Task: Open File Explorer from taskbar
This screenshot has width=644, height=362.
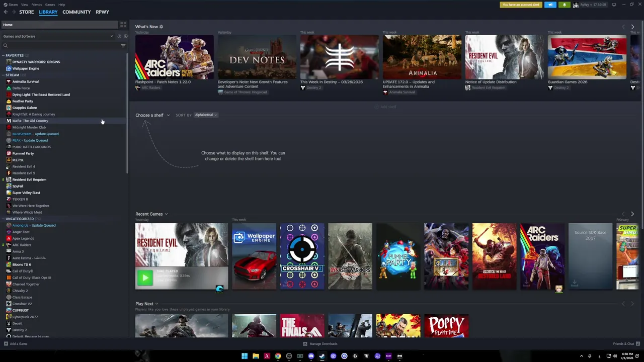Action: 256,356
